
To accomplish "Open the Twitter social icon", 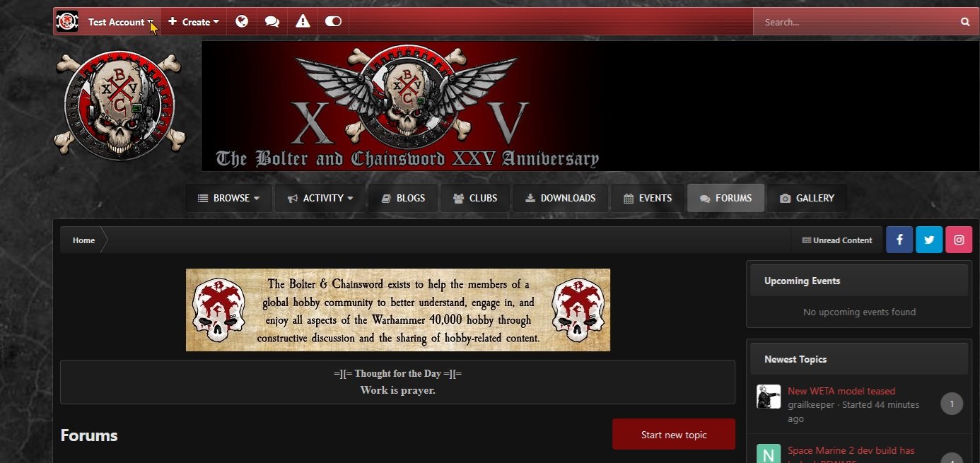I will [929, 240].
